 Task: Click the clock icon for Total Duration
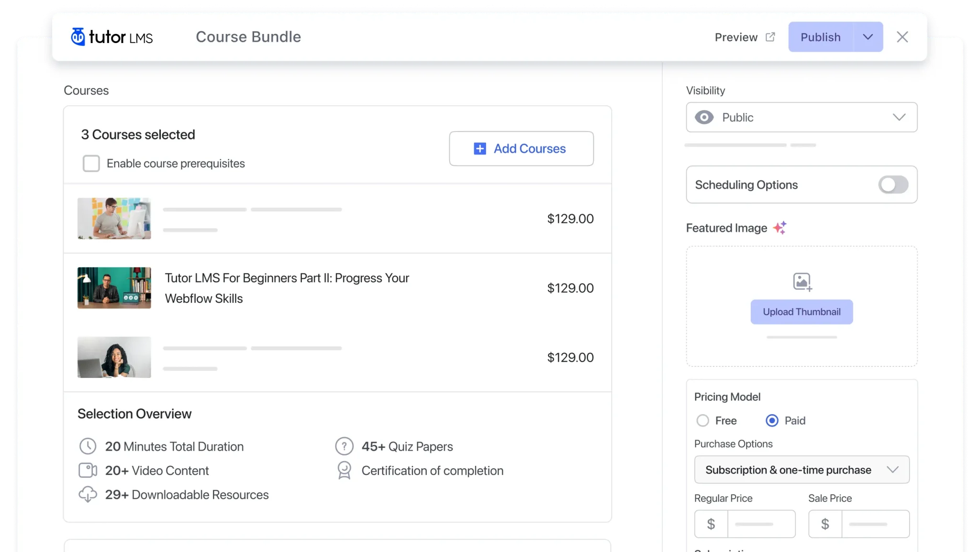click(x=88, y=446)
